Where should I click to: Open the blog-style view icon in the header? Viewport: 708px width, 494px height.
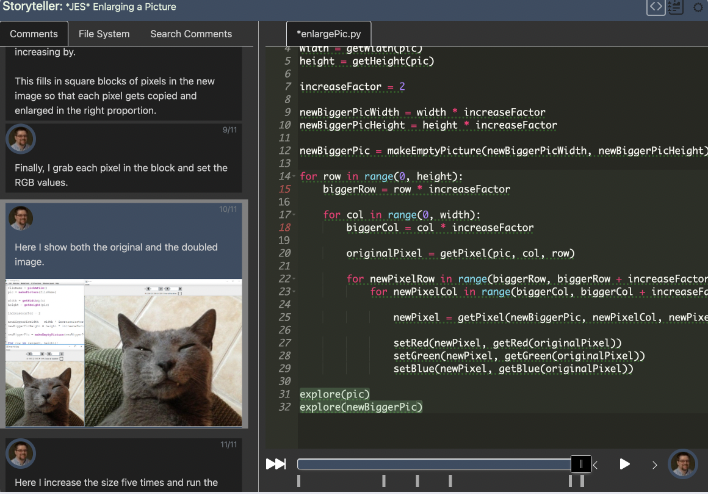[x=675, y=7]
